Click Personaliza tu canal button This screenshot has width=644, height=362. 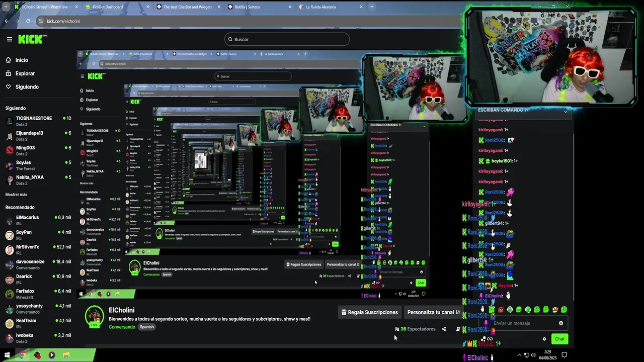point(432,312)
